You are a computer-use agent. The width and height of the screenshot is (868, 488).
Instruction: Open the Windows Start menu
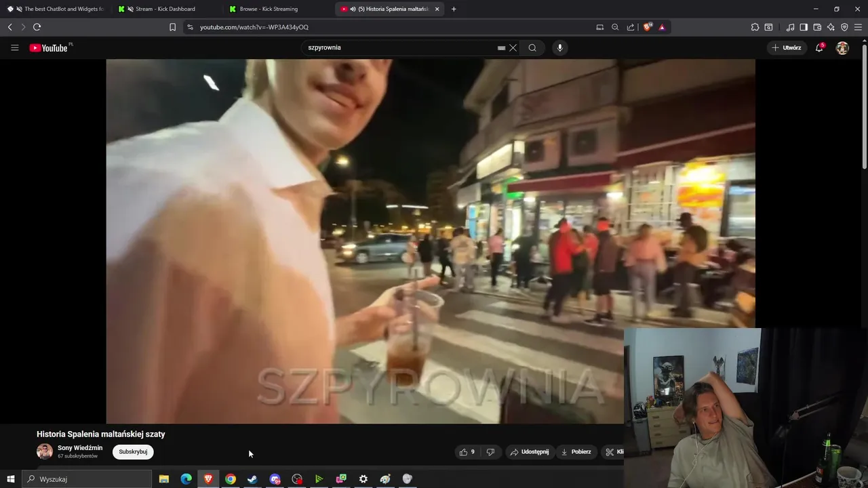10,479
